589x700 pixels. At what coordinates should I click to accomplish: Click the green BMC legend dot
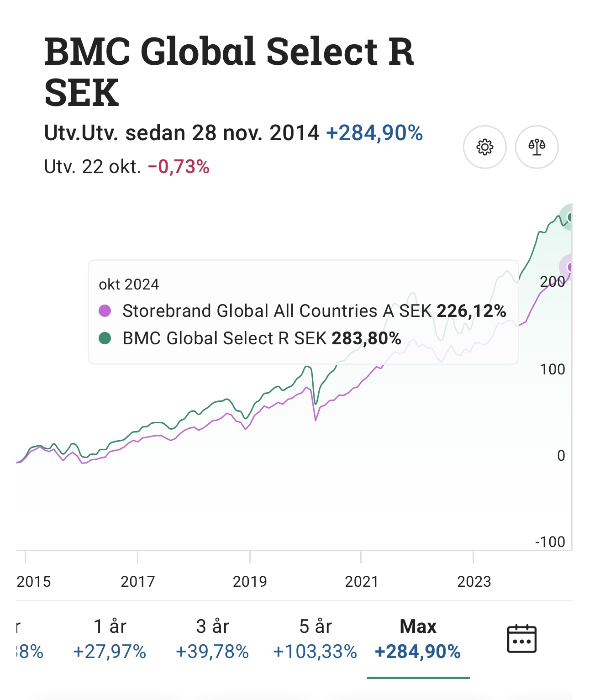[x=105, y=338]
